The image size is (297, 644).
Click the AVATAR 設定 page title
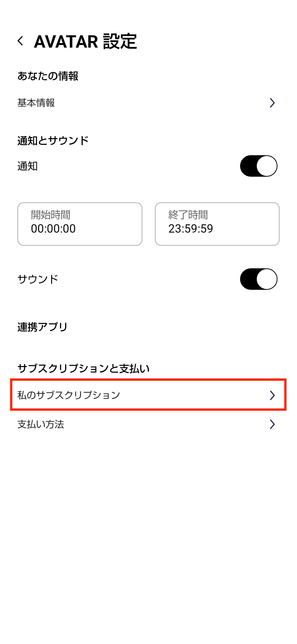coord(85,42)
